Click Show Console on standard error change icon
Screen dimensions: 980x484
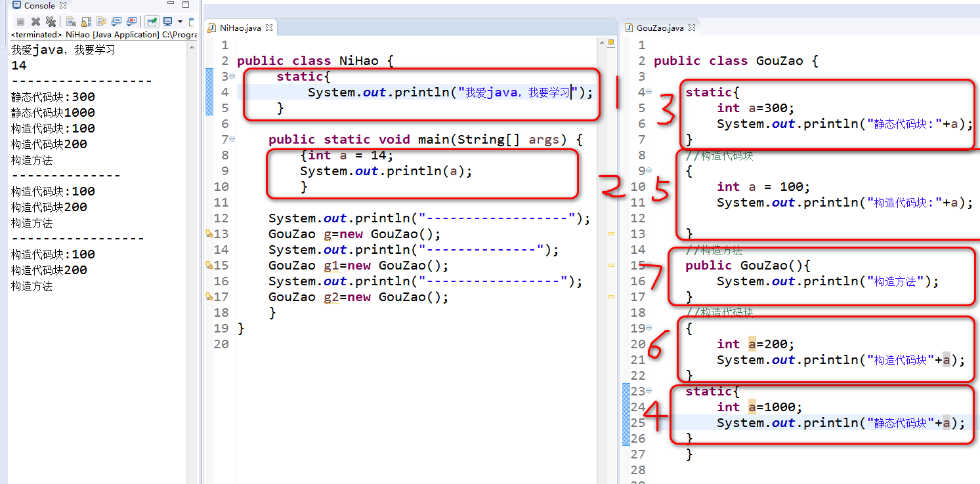[132, 22]
